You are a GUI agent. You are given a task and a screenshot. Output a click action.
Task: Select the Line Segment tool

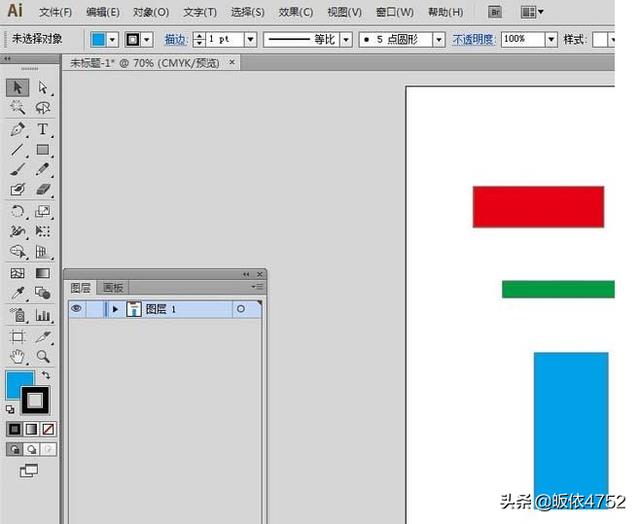[x=17, y=149]
